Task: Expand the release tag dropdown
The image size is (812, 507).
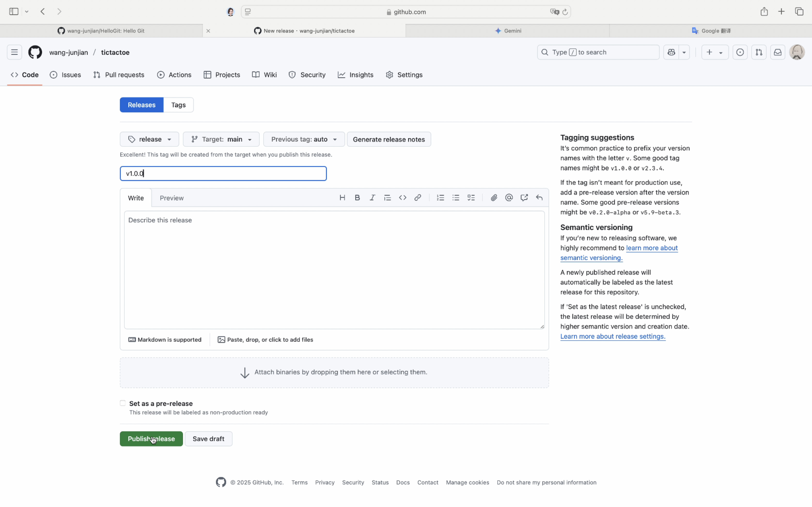Action: point(149,139)
